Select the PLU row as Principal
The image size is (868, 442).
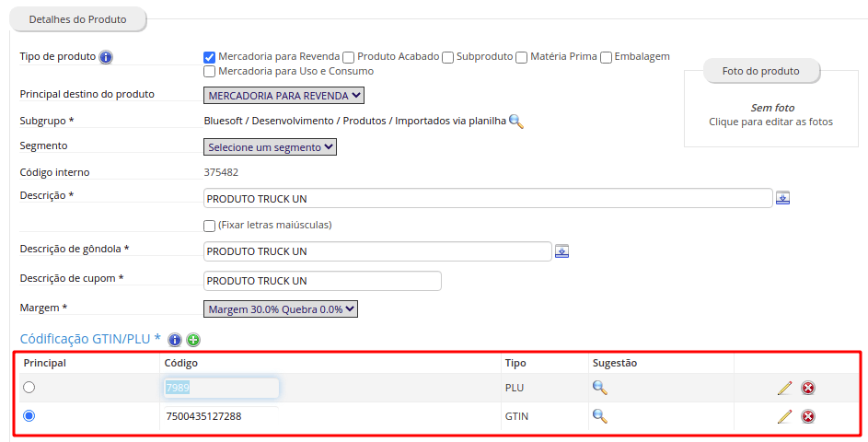(29, 387)
